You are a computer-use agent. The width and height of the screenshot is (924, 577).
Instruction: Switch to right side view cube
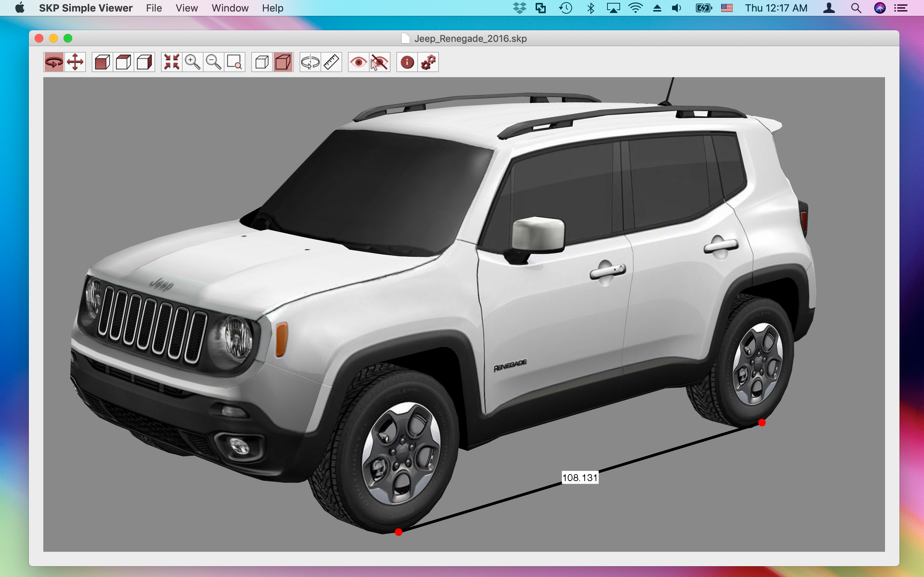(x=144, y=62)
